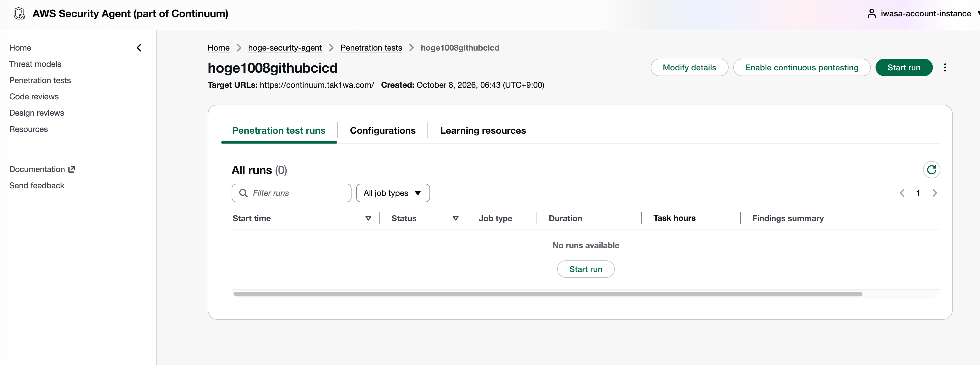This screenshot has width=980, height=365.
Task: Click the horizontal scrollbar under the table
Action: (547, 294)
